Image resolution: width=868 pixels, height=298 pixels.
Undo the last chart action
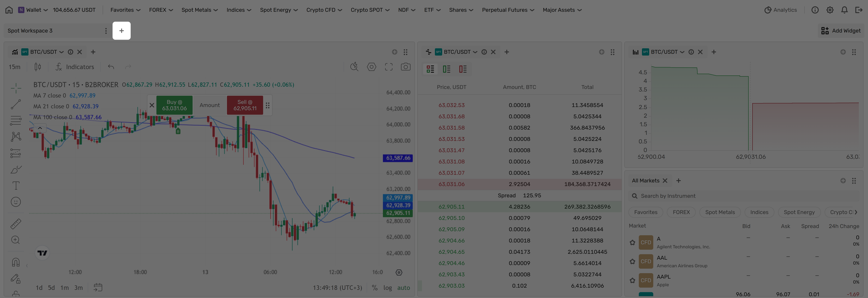pos(111,67)
